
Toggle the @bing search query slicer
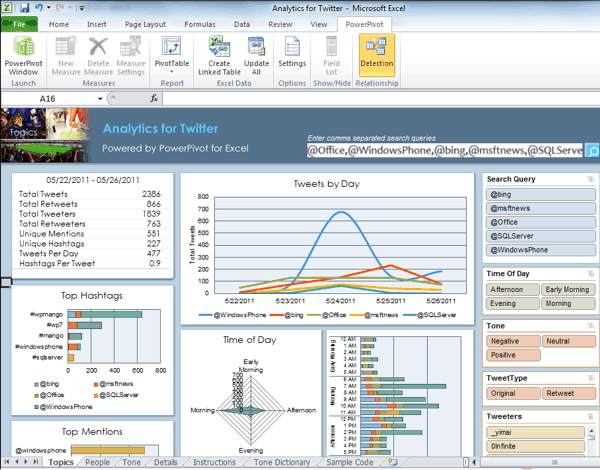[541, 194]
